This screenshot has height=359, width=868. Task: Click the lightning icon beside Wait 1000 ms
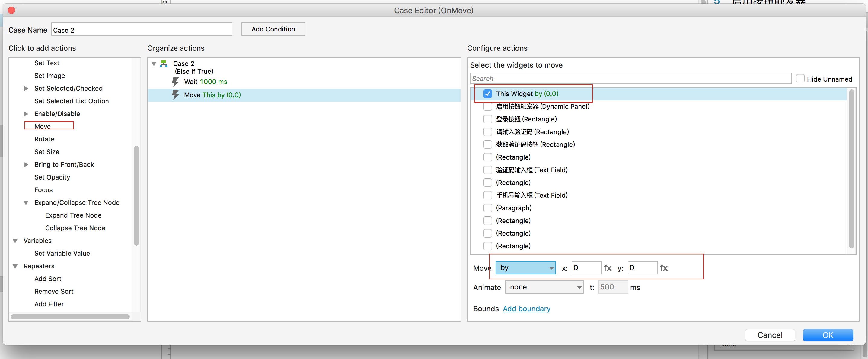tap(176, 82)
